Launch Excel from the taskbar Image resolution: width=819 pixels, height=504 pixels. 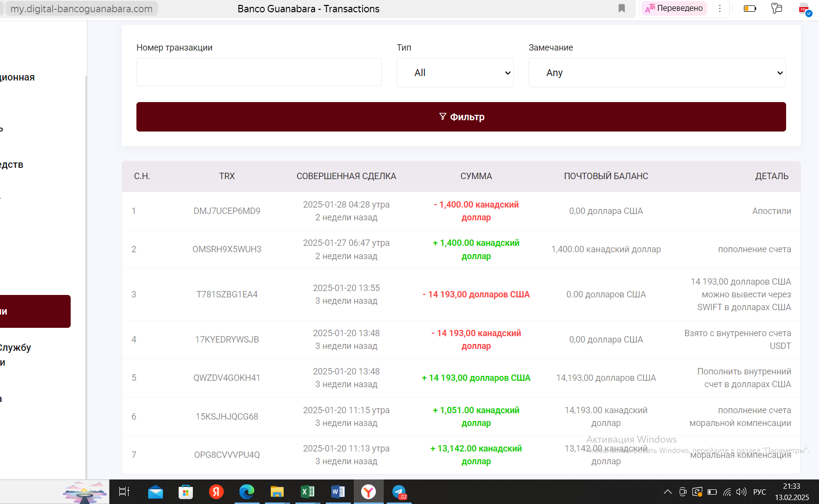(308, 492)
